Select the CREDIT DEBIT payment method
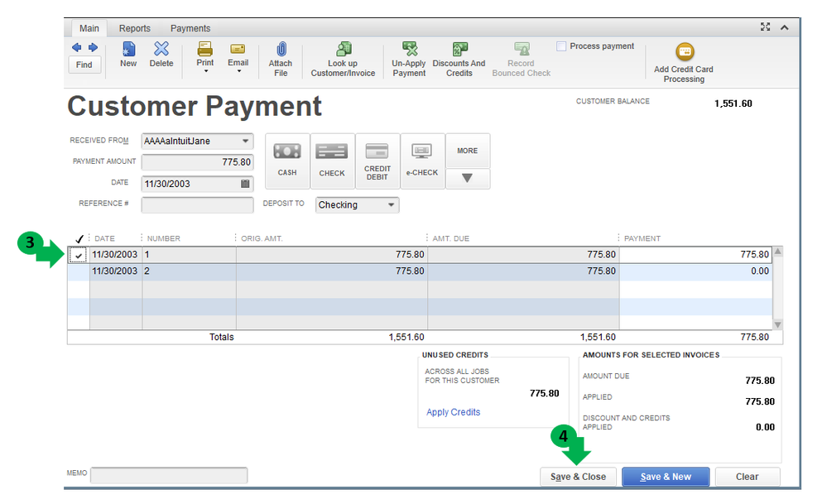 pyautogui.click(x=377, y=161)
